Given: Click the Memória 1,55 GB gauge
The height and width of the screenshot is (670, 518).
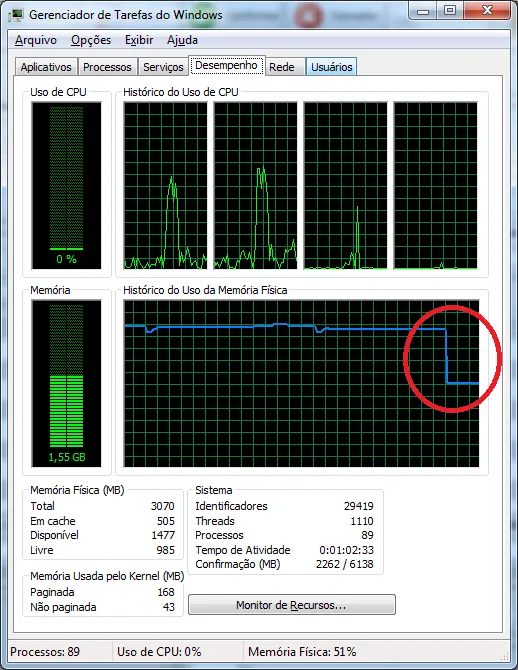Looking at the screenshot, I should (67, 383).
